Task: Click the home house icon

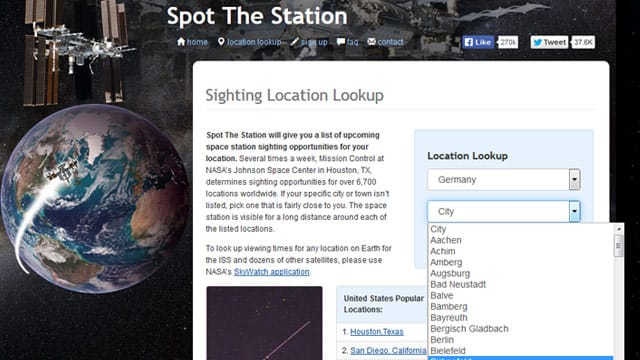Action: click(181, 41)
